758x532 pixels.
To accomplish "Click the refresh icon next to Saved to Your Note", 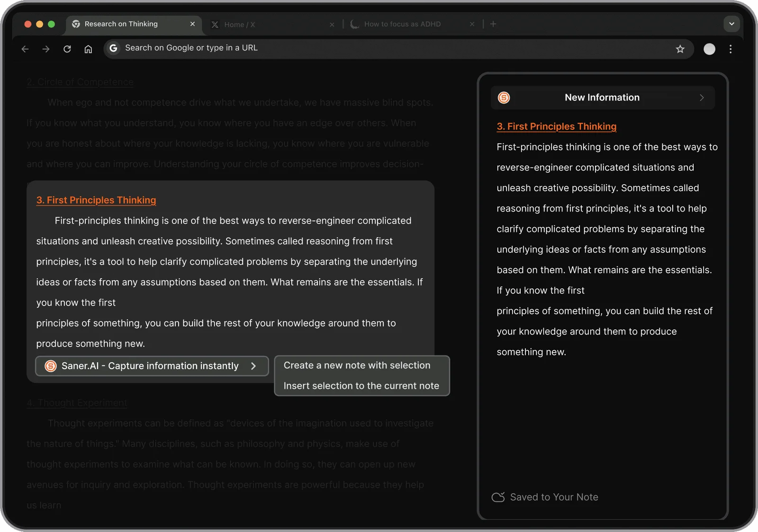I will tap(498, 497).
